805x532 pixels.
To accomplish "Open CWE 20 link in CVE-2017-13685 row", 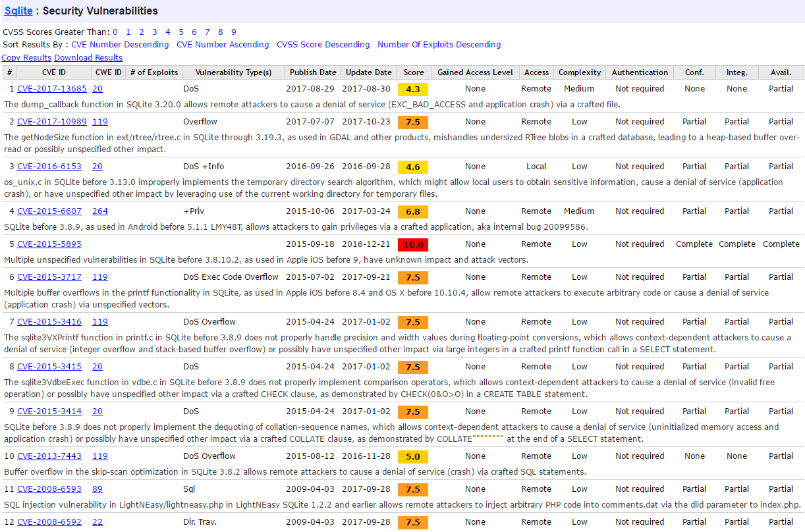I will [97, 89].
